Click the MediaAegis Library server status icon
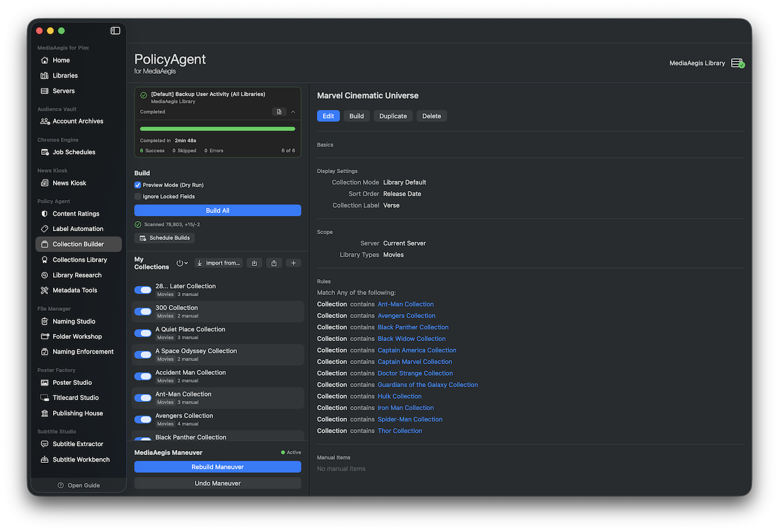The width and height of the screenshot is (779, 532). coord(738,63)
